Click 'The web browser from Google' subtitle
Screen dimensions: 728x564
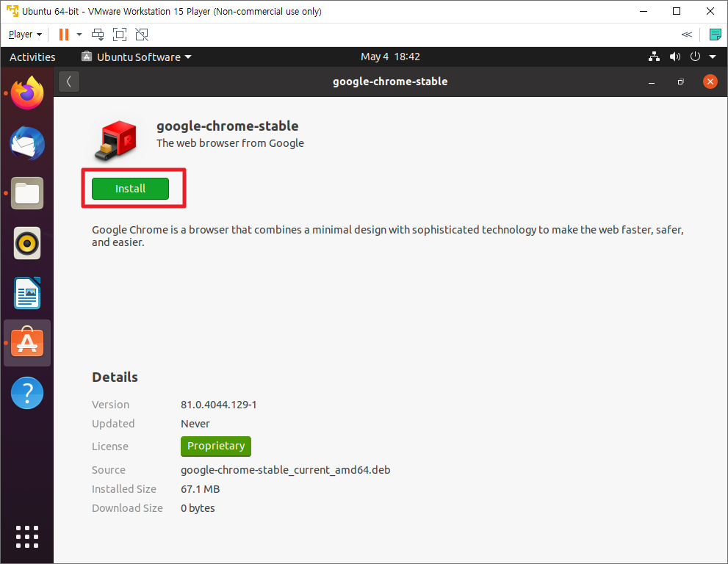tap(230, 143)
